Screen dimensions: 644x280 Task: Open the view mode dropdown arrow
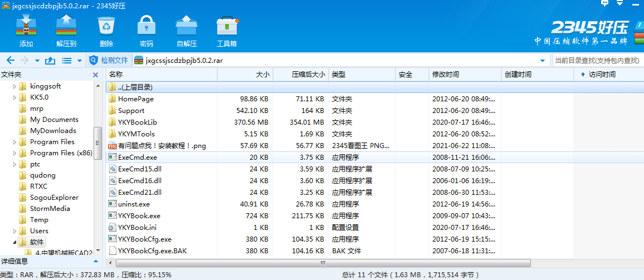(x=79, y=61)
